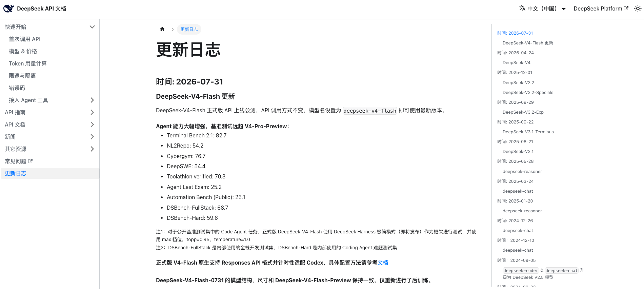
Task: Open 首次调用 API in the sidebar
Action: 25,39
